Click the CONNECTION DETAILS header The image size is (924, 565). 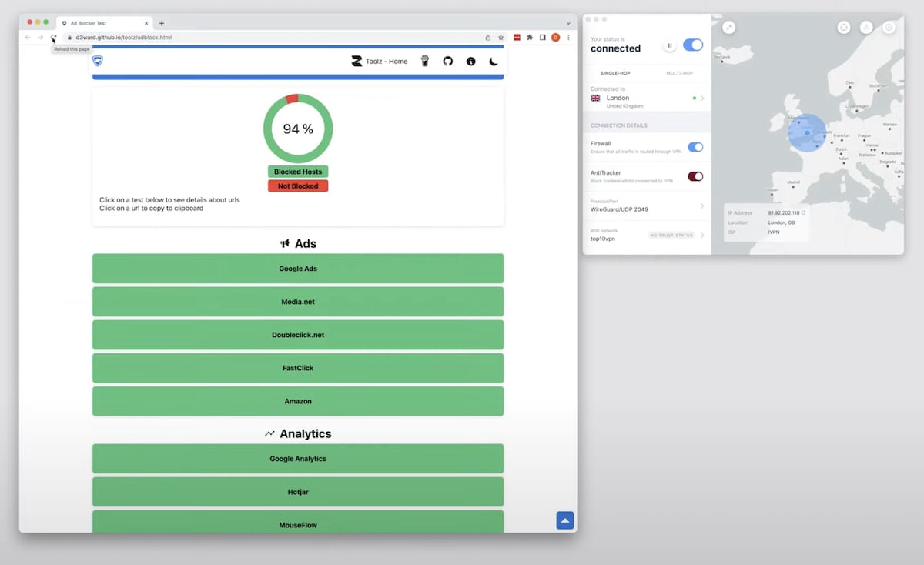click(619, 125)
